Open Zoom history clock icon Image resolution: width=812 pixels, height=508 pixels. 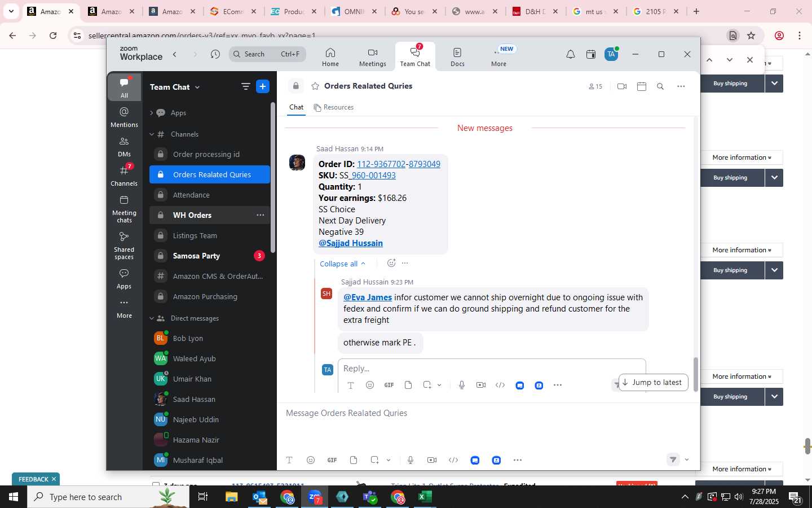[215, 55]
